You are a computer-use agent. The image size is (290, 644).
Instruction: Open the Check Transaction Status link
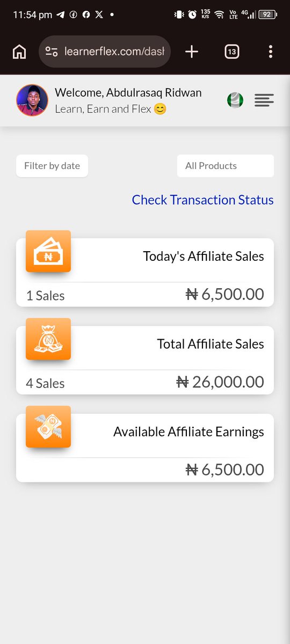coord(203,200)
